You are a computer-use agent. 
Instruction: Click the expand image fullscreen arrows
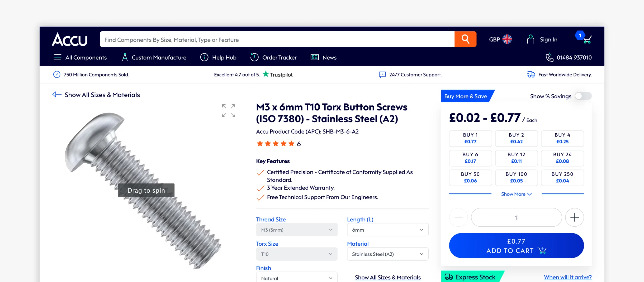point(229,111)
